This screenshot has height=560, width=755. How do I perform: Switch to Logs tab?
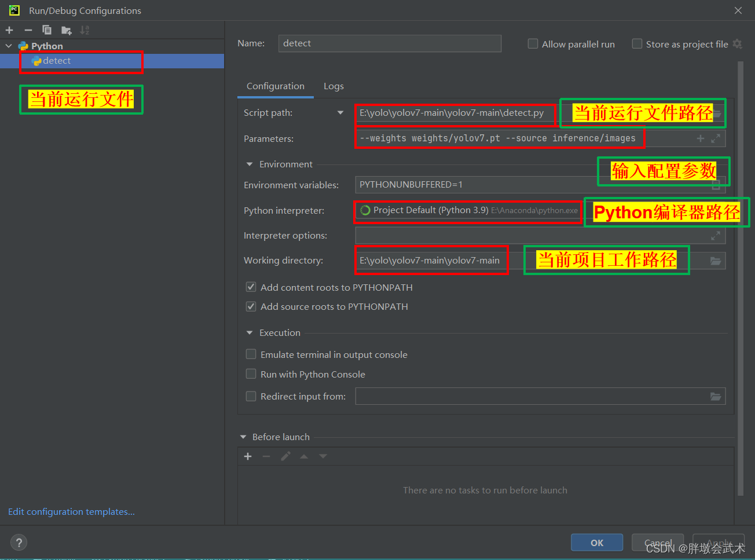tap(333, 86)
